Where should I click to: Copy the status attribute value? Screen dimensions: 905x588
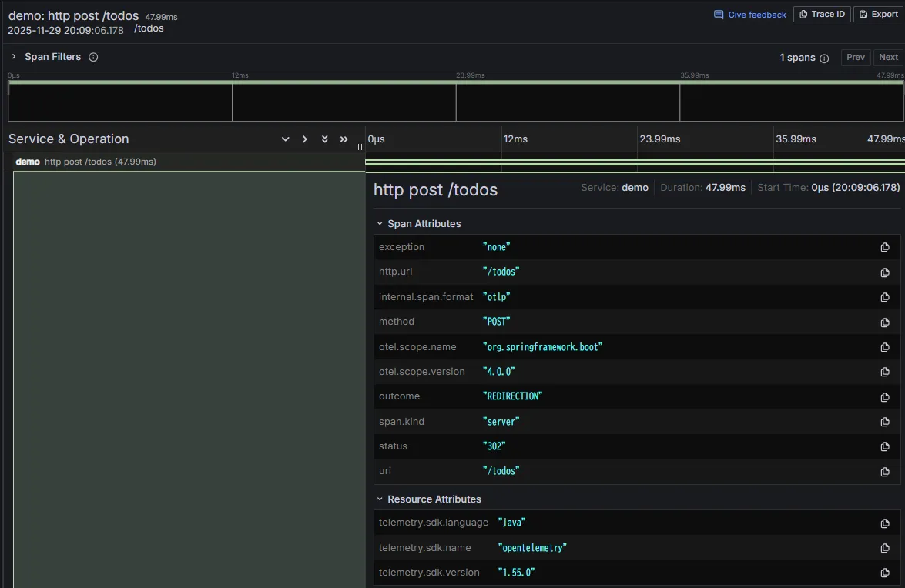pyautogui.click(x=885, y=446)
